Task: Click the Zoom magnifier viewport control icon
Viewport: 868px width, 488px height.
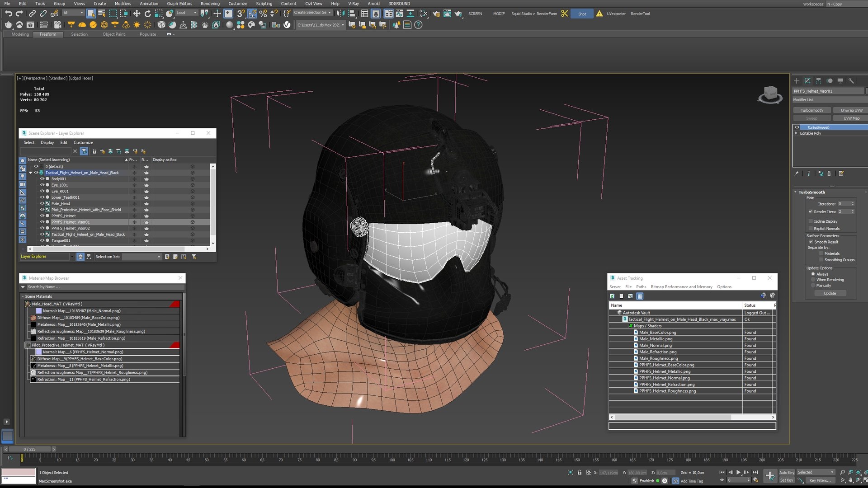Action: [842, 472]
